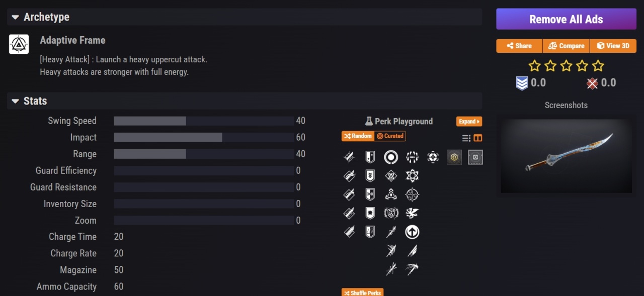
Task: Rate weapon with the fifth star
Action: coord(598,66)
